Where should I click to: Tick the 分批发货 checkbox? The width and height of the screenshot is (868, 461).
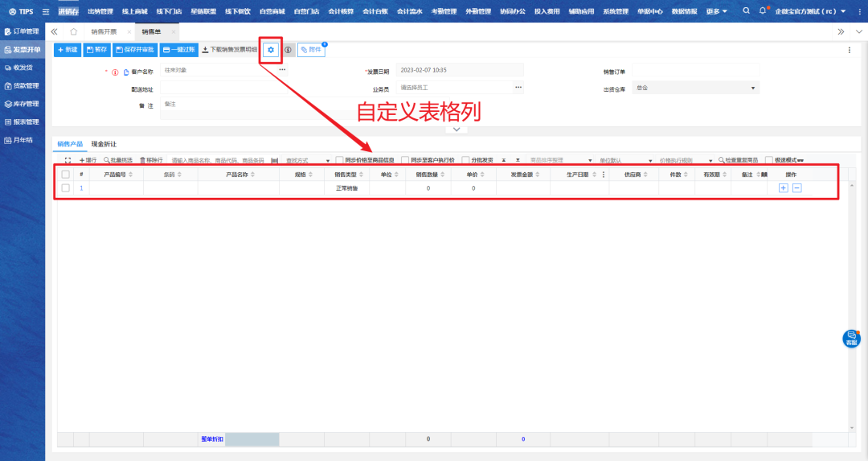[465, 160]
